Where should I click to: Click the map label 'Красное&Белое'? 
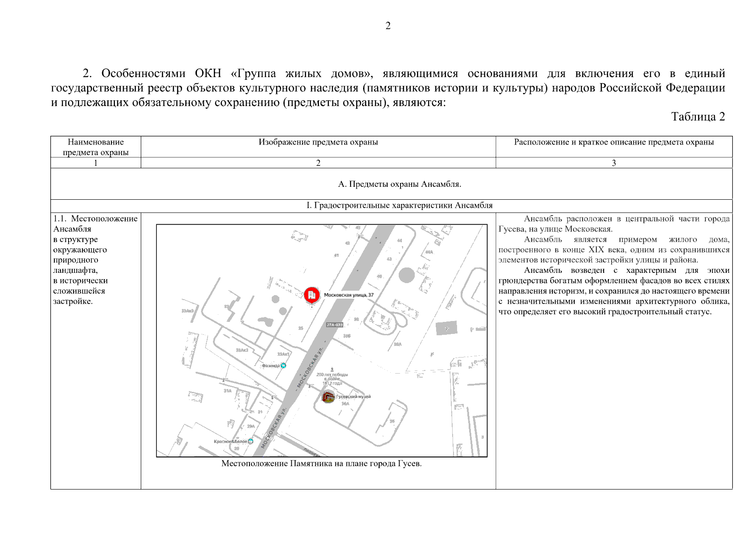[x=230, y=441]
